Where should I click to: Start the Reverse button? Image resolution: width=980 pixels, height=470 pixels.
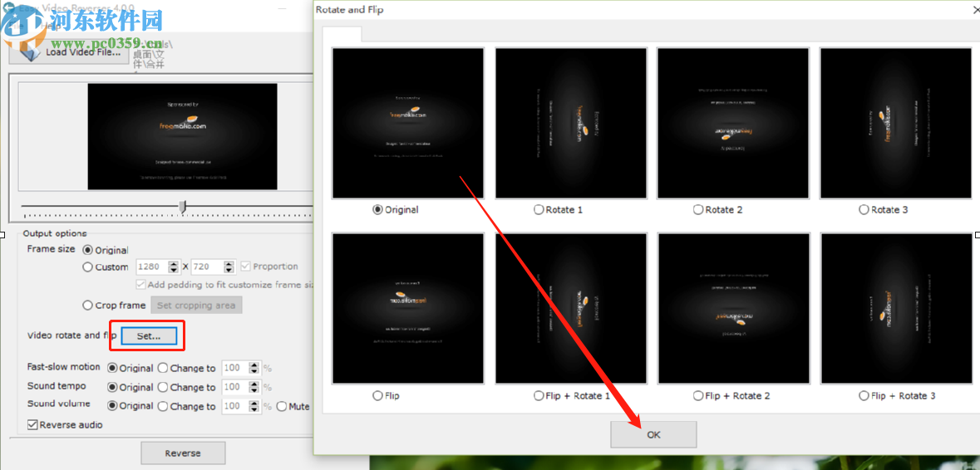coord(183,453)
